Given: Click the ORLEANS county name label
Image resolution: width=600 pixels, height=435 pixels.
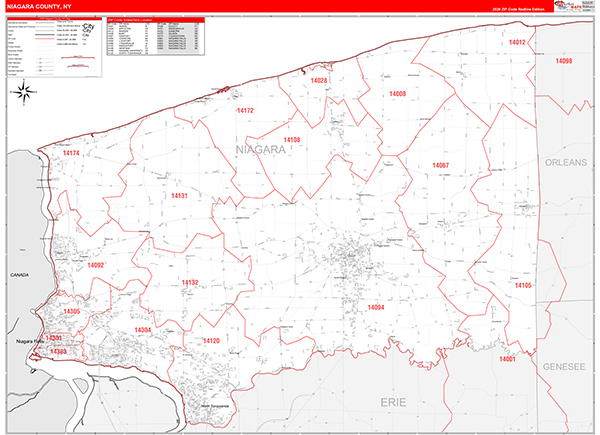Looking at the screenshot, I should [566, 162].
